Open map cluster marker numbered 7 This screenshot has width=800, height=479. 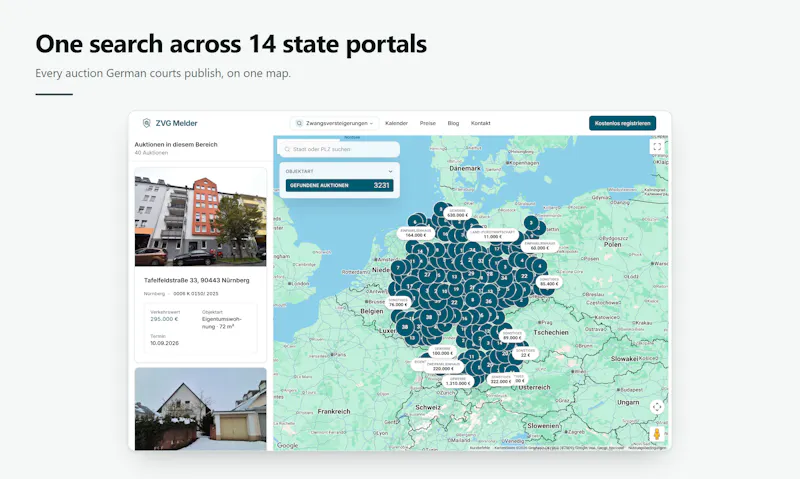pyautogui.click(x=398, y=268)
